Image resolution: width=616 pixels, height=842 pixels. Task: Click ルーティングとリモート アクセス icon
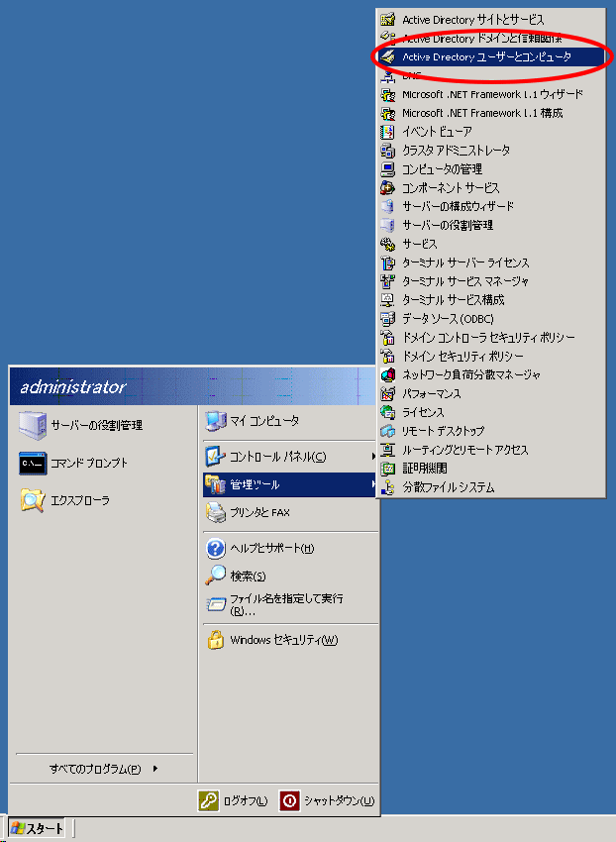pos(388,450)
